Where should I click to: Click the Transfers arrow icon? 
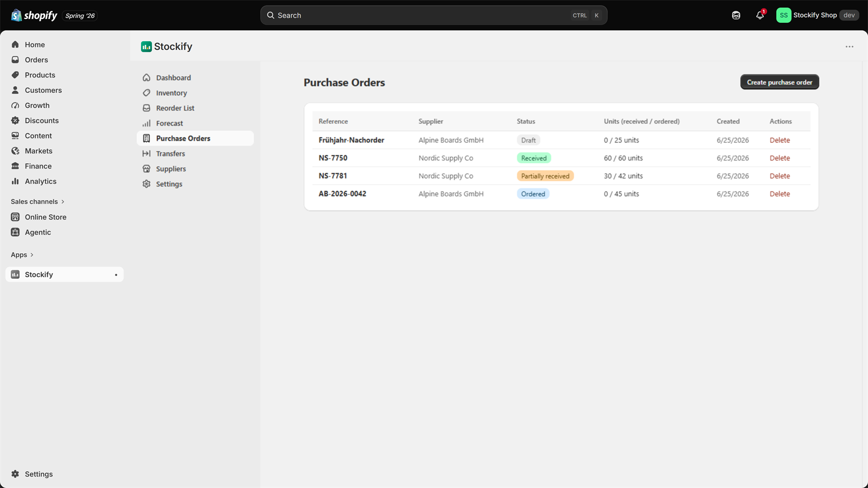pos(146,153)
